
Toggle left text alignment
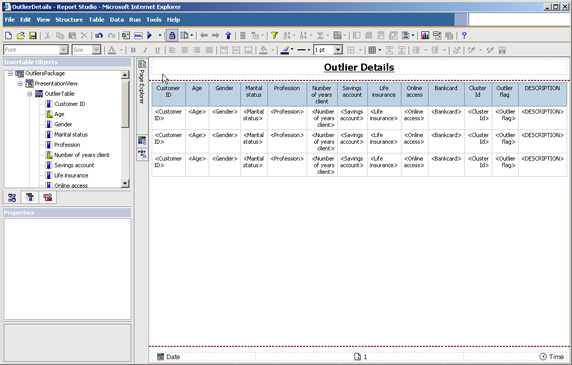[x=172, y=50]
